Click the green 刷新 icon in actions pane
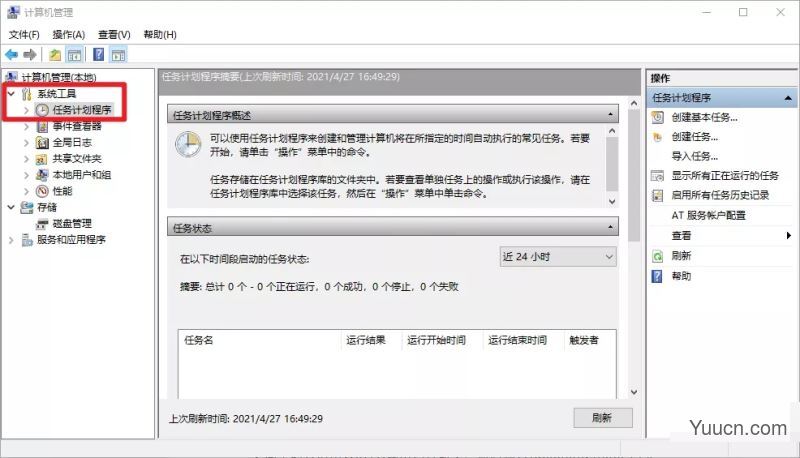Image resolution: width=800 pixels, height=458 pixels. [658, 256]
